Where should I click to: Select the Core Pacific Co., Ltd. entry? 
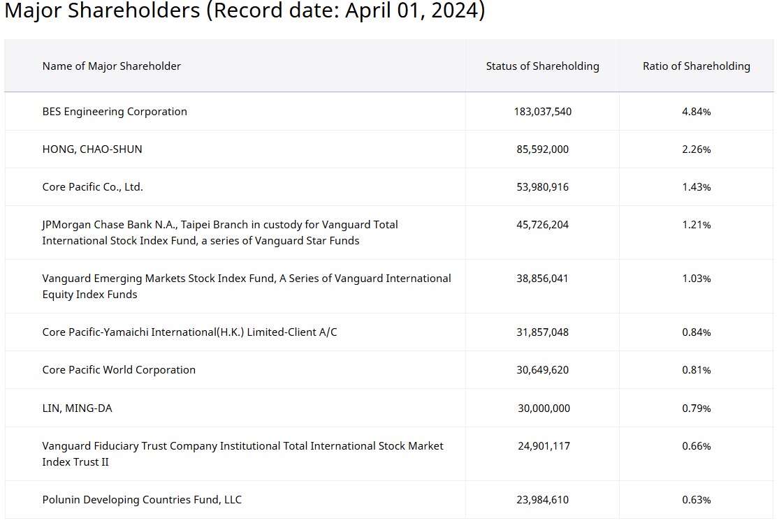pyautogui.click(x=92, y=187)
